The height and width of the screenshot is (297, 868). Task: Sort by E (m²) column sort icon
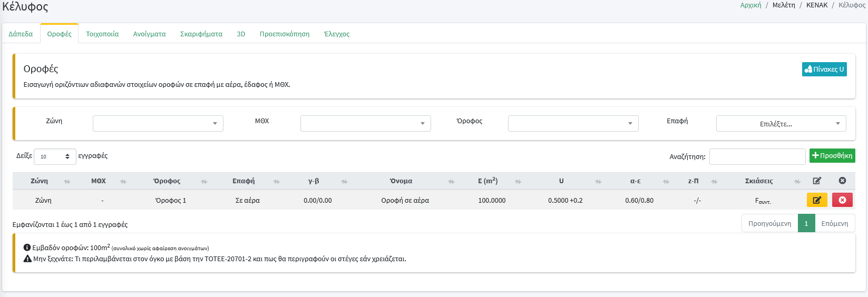click(518, 182)
